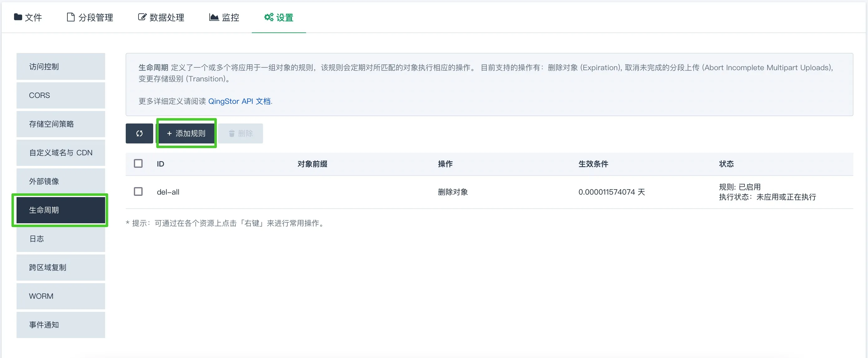This screenshot has width=868, height=358.
Task: Open 访问控制 in the sidebar
Action: [61, 67]
